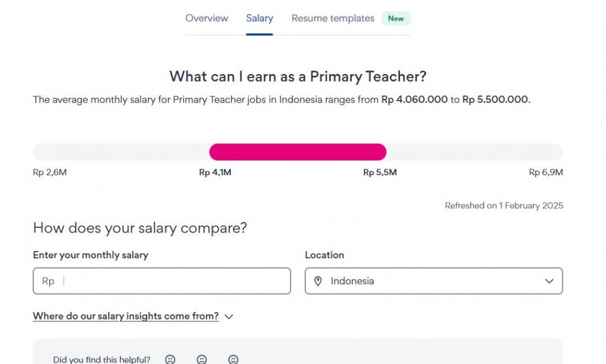Click the Location dropdown chevron arrow
606x364 pixels.
pyautogui.click(x=549, y=281)
